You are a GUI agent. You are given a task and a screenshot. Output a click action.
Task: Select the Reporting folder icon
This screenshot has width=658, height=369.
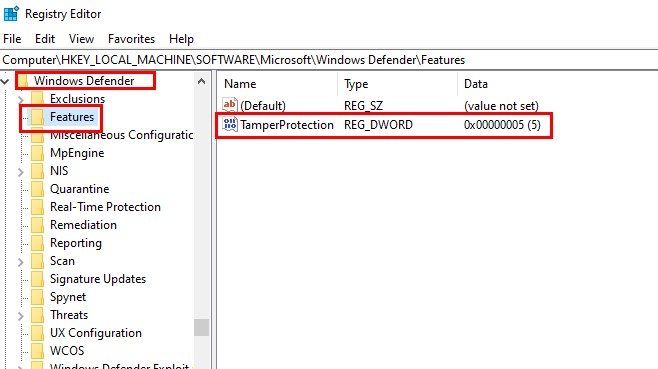click(37, 243)
